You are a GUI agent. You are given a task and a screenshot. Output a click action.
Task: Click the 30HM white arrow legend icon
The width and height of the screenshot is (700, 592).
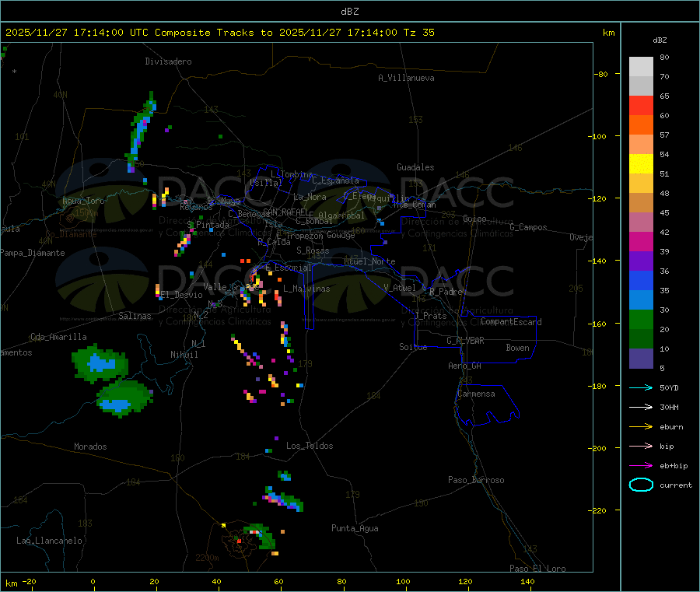[x=641, y=407]
